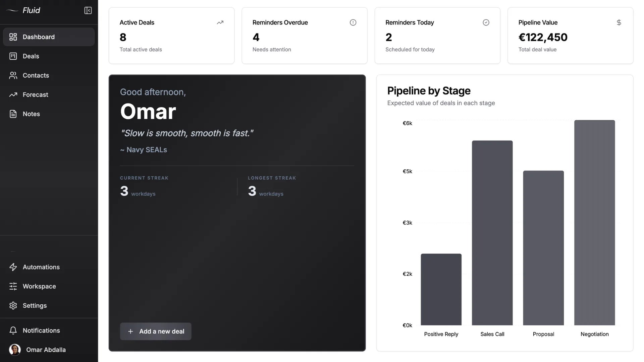This screenshot has width=644, height=362.
Task: Click Omar Abdalla's avatar picture
Action: (x=15, y=350)
